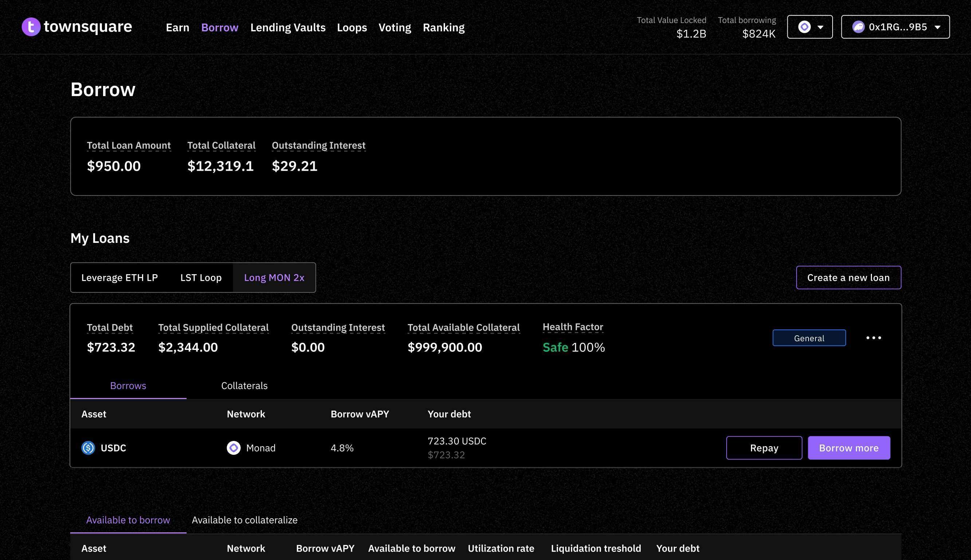Image resolution: width=971 pixels, height=560 pixels.
Task: Open the three-dot menu on the loan card
Action: (x=874, y=338)
